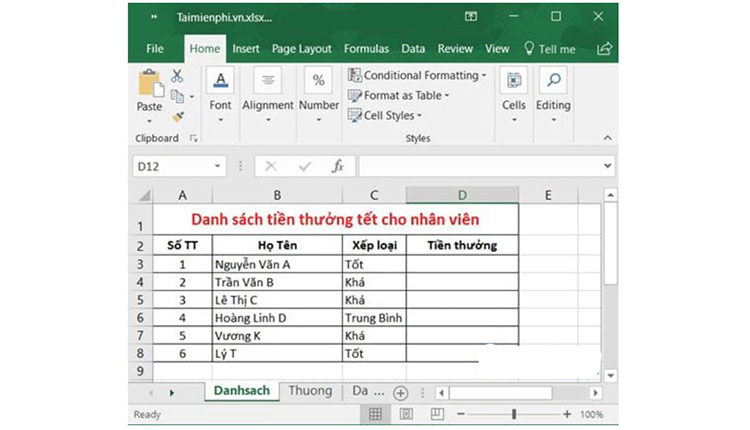Viewport: 750px width, 430px height.
Task: Collapse the ribbon
Action: pyautogui.click(x=607, y=138)
